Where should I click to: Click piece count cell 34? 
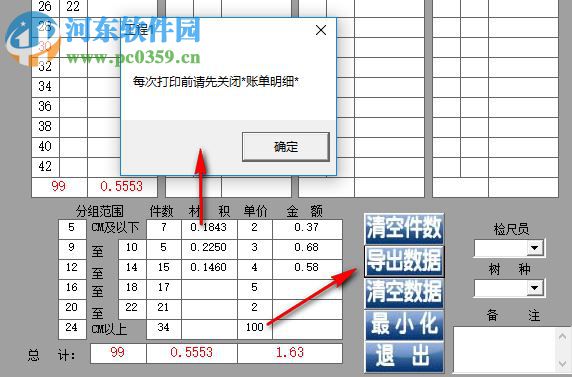click(x=164, y=329)
